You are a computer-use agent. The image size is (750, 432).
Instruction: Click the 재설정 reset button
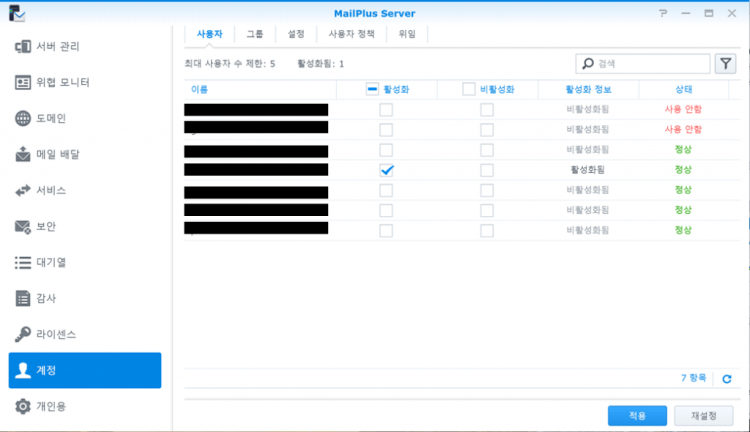704,415
